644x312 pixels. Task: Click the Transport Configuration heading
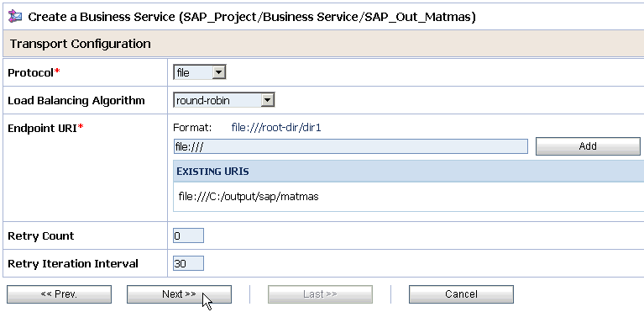pos(80,44)
